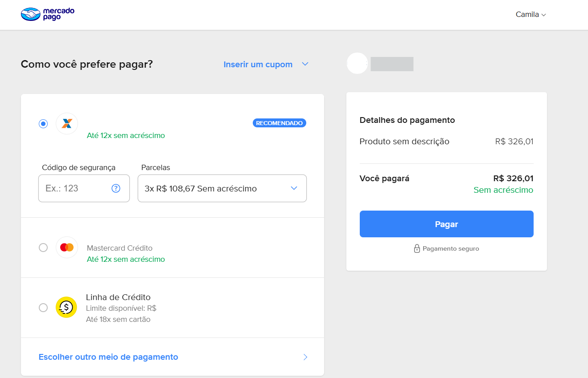
Task: Focus the Código de segurança input field
Action: pos(76,188)
